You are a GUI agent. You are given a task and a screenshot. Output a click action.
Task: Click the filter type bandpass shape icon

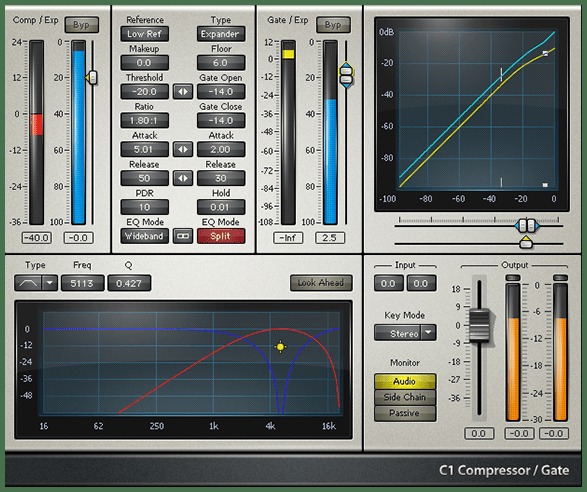tap(28, 283)
